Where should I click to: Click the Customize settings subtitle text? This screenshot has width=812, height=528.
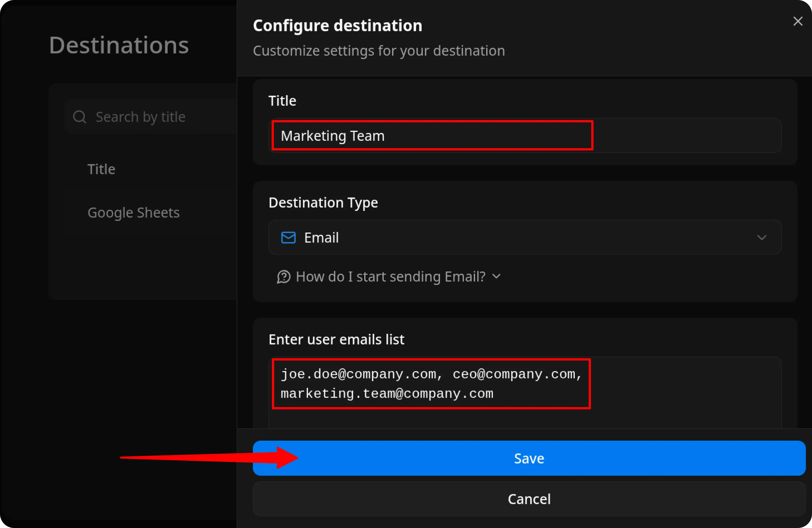(x=379, y=51)
